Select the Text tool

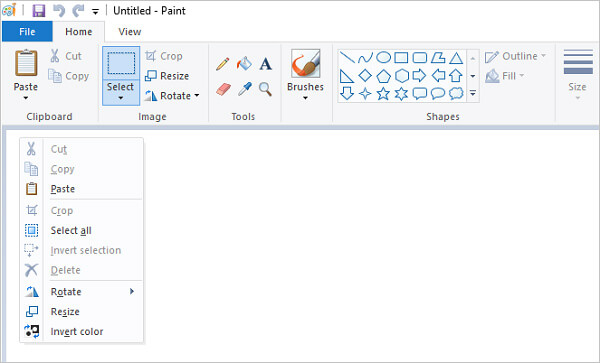[265, 64]
